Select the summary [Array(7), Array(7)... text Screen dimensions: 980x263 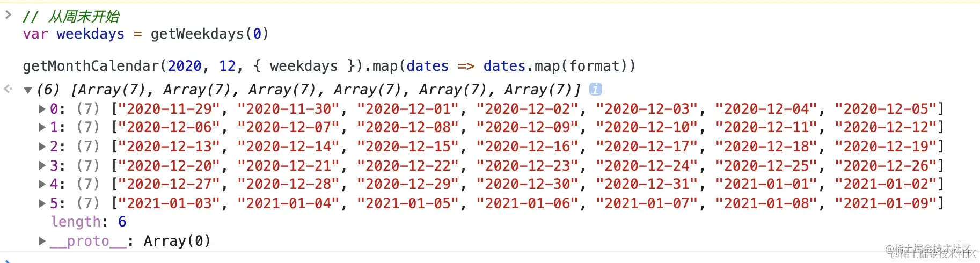(x=326, y=90)
